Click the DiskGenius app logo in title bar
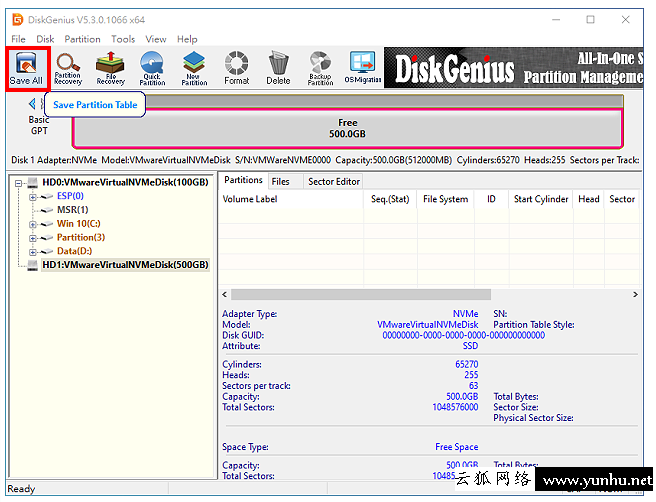656x502 pixels. [18, 20]
